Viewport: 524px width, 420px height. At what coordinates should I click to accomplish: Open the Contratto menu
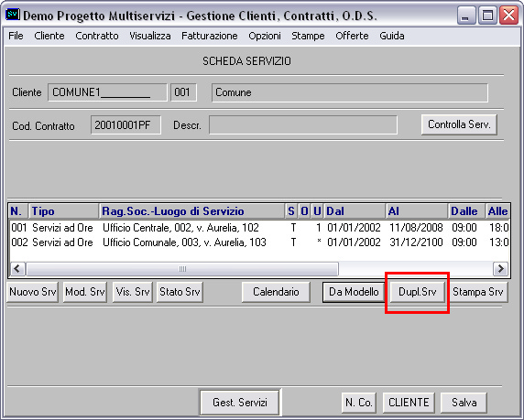pyautogui.click(x=97, y=36)
